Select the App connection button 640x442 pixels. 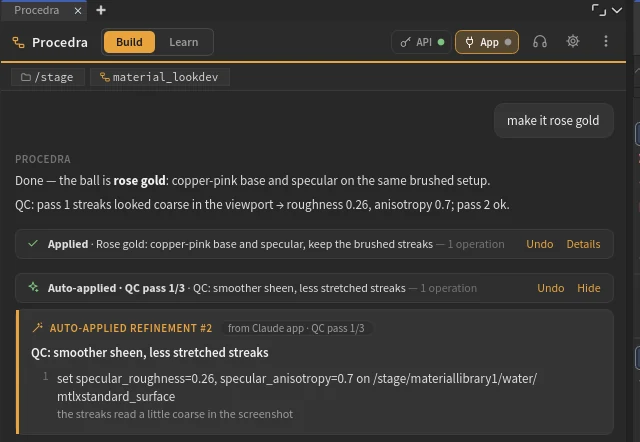[487, 42]
